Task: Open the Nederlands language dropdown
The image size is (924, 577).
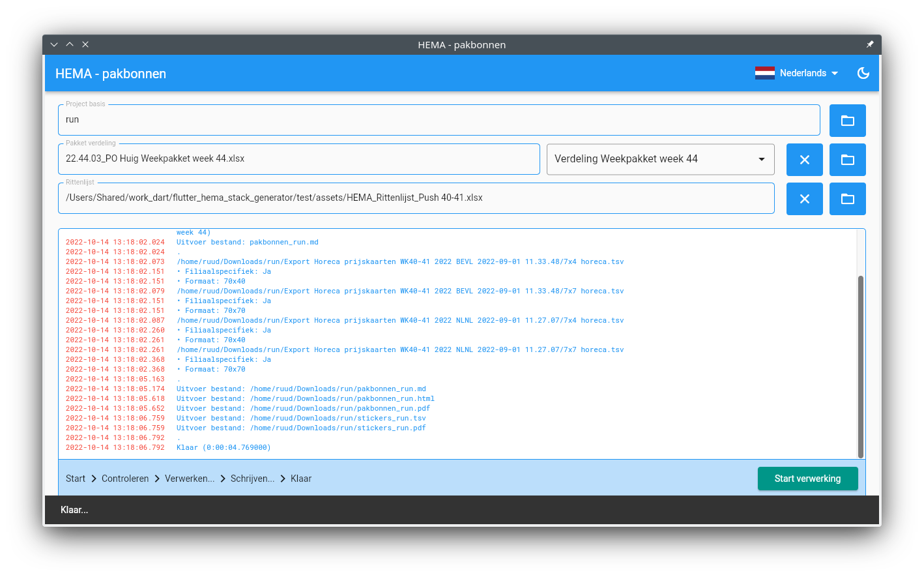Action: (808, 73)
